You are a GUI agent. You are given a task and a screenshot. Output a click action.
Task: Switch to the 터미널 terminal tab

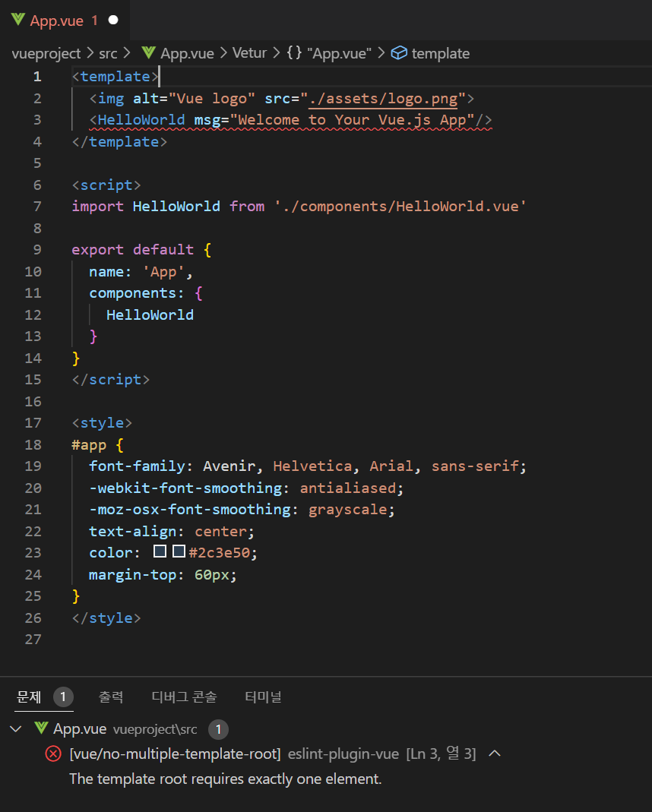click(263, 697)
